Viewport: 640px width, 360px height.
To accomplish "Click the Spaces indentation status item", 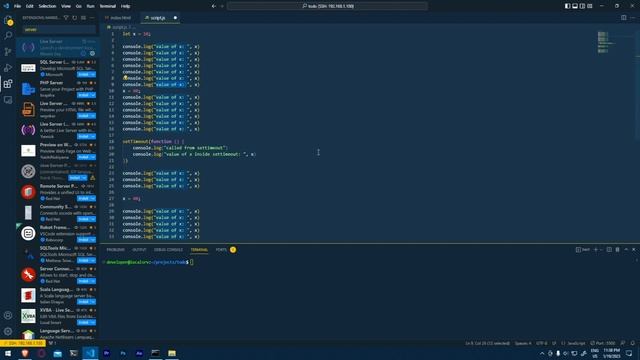I will (523, 343).
